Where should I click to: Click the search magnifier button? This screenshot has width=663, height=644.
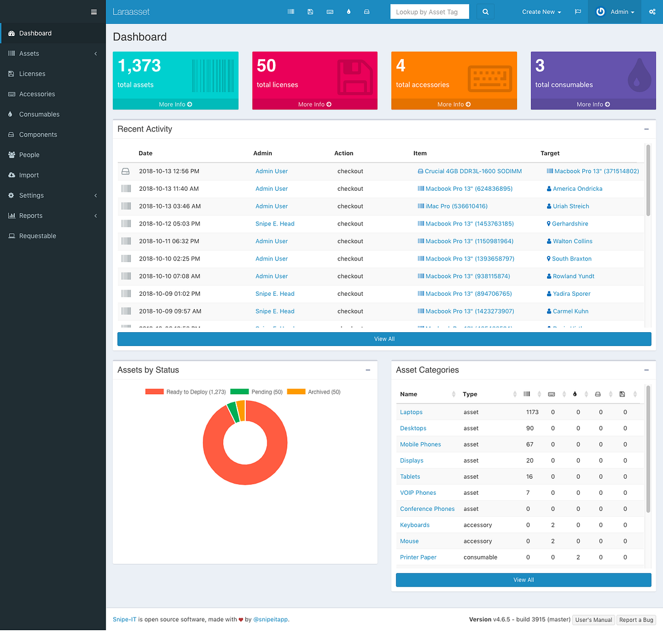[x=485, y=11]
